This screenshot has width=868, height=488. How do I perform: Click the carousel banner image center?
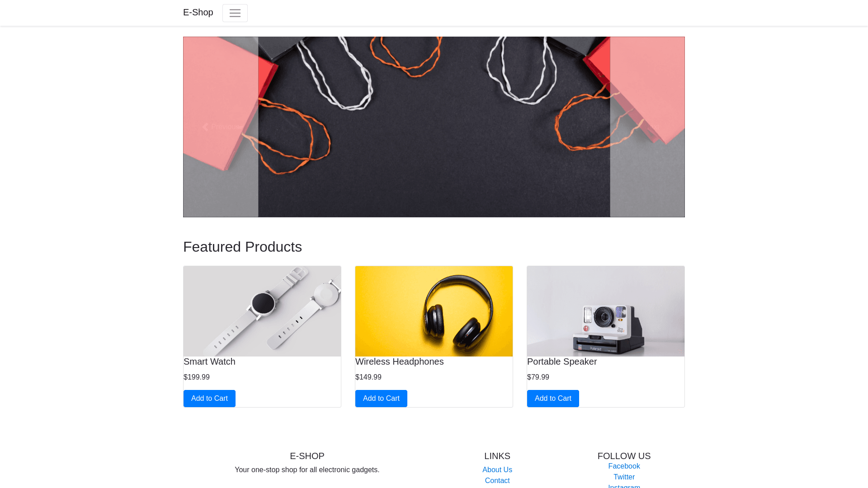(x=434, y=127)
